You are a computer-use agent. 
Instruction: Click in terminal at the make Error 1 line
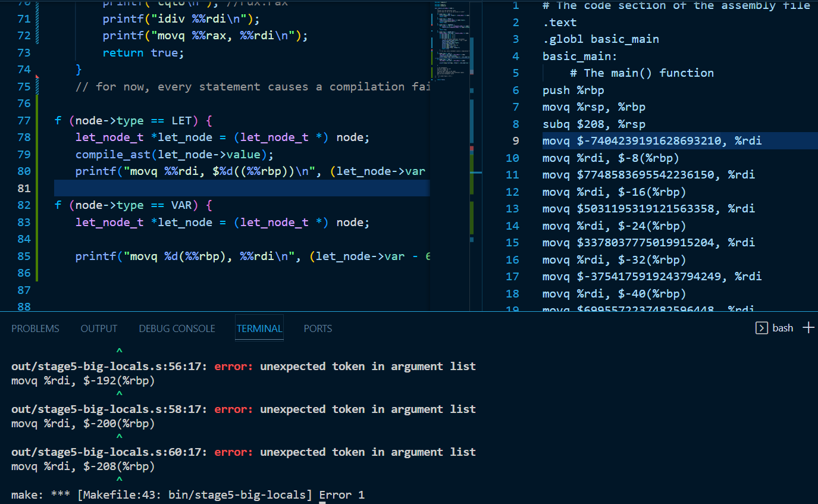[x=187, y=495]
